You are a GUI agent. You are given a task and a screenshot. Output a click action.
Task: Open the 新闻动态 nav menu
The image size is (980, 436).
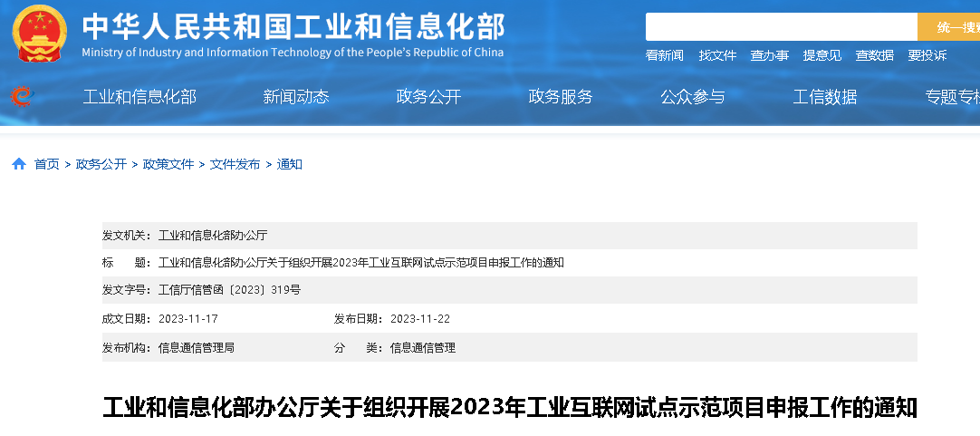(295, 97)
